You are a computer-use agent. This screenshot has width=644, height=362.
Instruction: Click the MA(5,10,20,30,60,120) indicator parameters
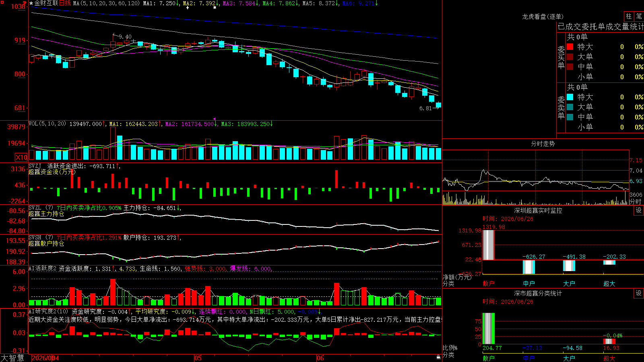pyautogui.click(x=106, y=3)
